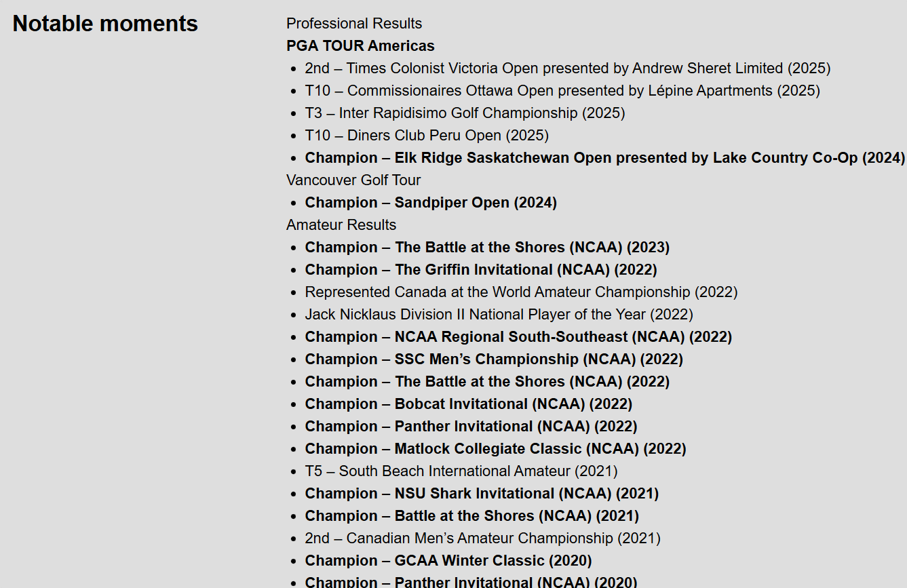This screenshot has height=588, width=907.
Task: Click SSC Men's Championship 2022 entry
Action: 494,359
